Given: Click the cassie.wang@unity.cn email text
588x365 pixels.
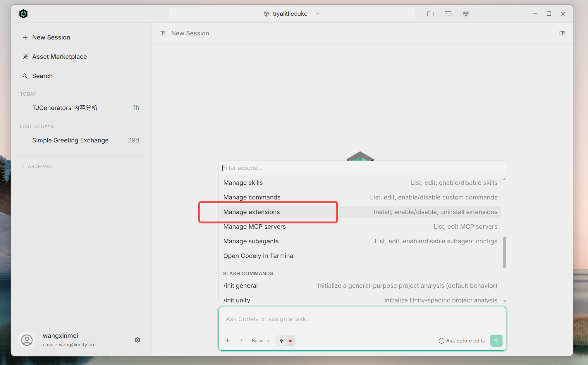Looking at the screenshot, I should click(68, 345).
